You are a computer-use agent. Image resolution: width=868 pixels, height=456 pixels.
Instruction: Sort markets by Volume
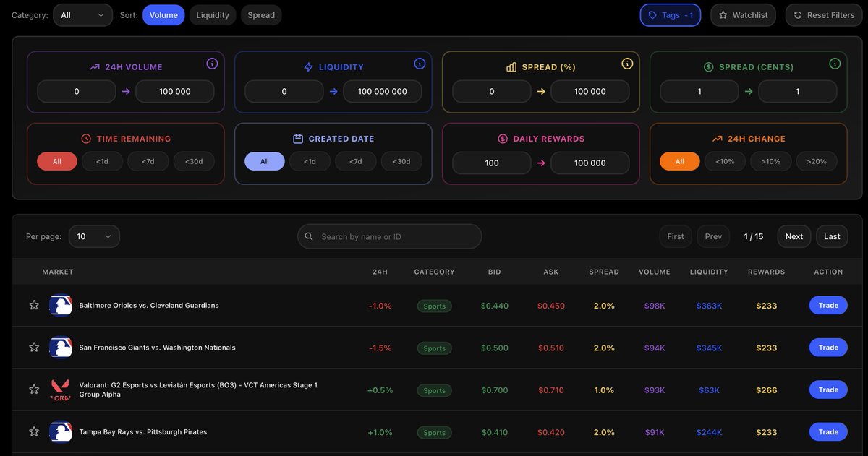(163, 15)
